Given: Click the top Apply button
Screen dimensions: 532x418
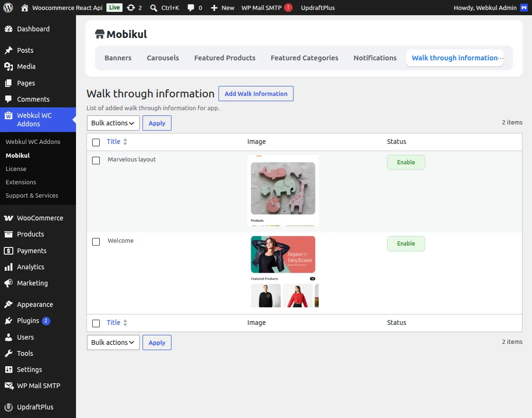Looking at the screenshot, I should coord(157,123).
